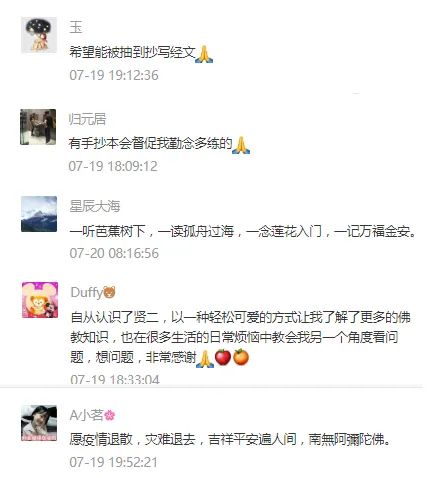
Task: Click username 玉
Action: coord(76,27)
